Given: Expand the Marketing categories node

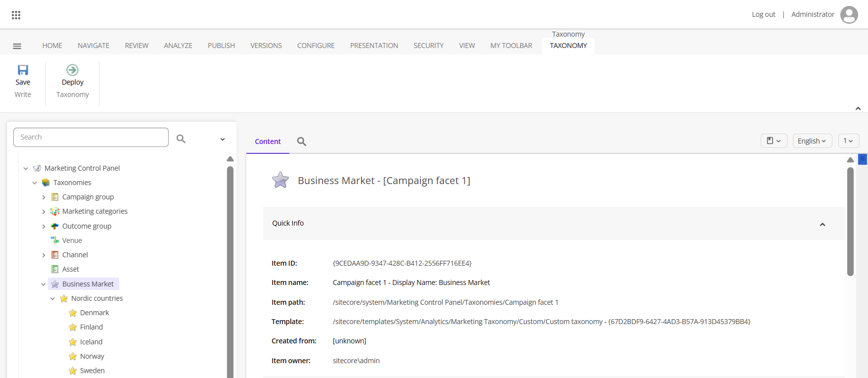Looking at the screenshot, I should click(44, 212).
